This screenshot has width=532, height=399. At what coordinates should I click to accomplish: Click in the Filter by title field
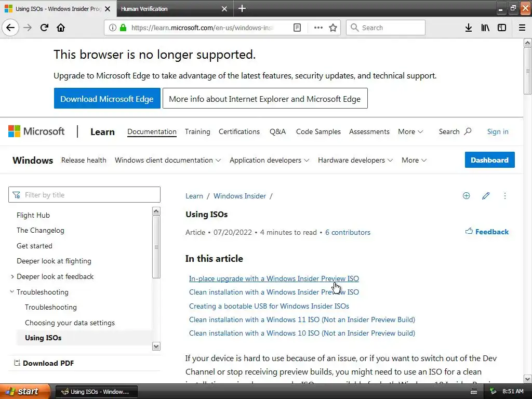click(x=84, y=195)
